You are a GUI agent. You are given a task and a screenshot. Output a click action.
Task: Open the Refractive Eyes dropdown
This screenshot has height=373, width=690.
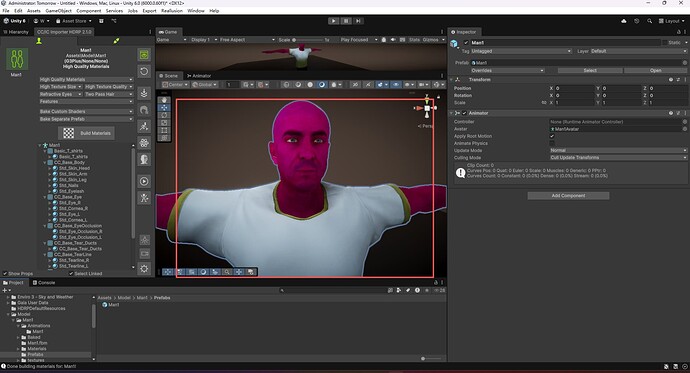pyautogui.click(x=61, y=94)
